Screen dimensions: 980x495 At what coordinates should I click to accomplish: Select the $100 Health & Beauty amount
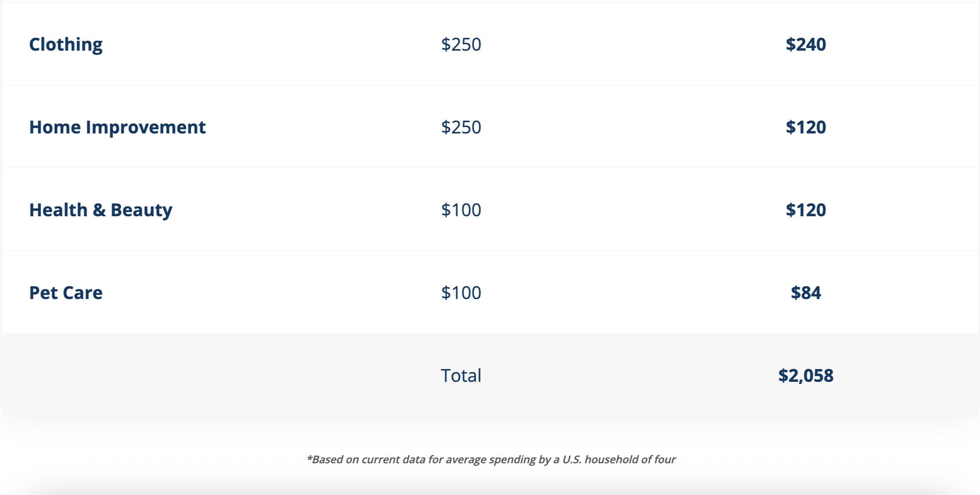461,210
